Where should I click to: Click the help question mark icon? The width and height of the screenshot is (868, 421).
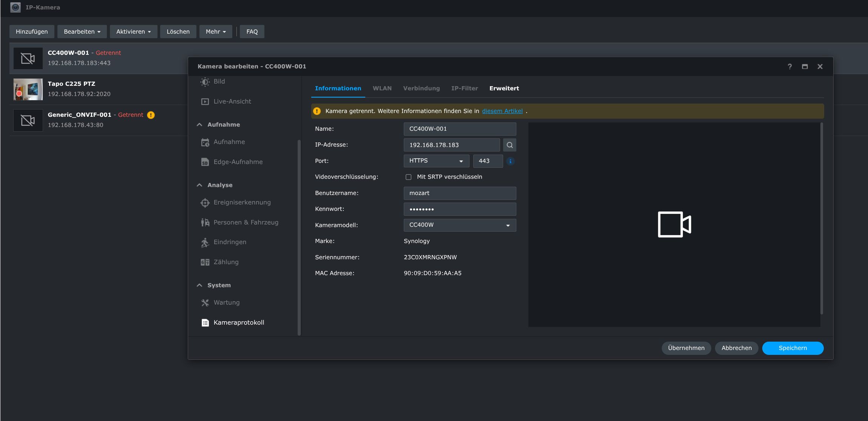[789, 67]
